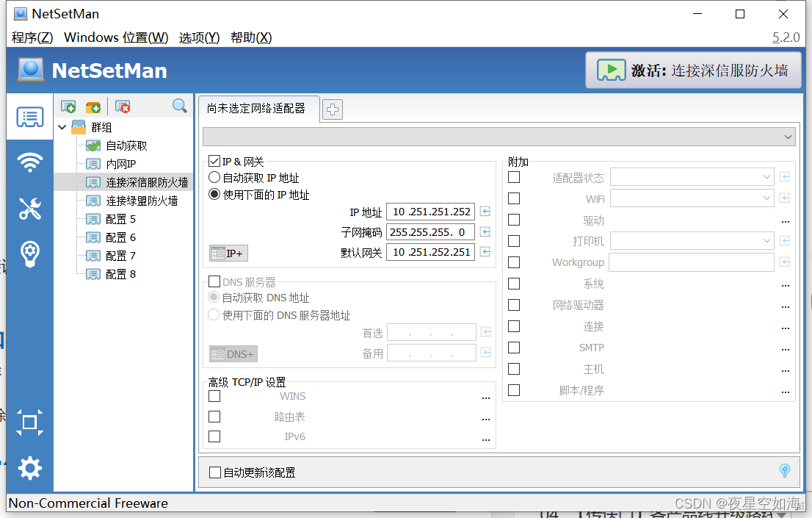Add a new adapter tab with plus
Screen dimensions: 812x518
[333, 109]
